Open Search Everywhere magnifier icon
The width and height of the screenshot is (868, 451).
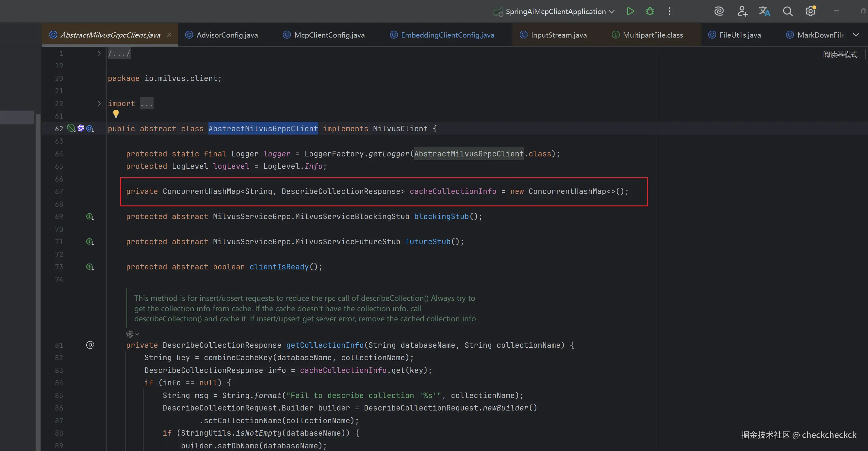(788, 11)
